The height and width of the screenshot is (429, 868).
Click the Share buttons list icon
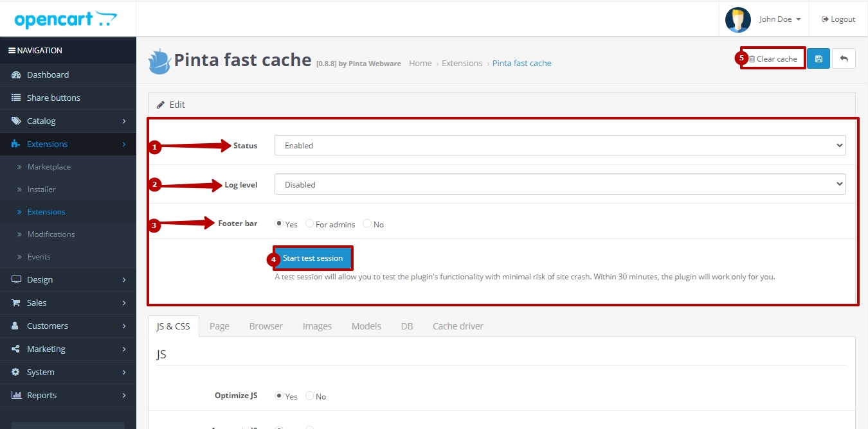point(16,98)
